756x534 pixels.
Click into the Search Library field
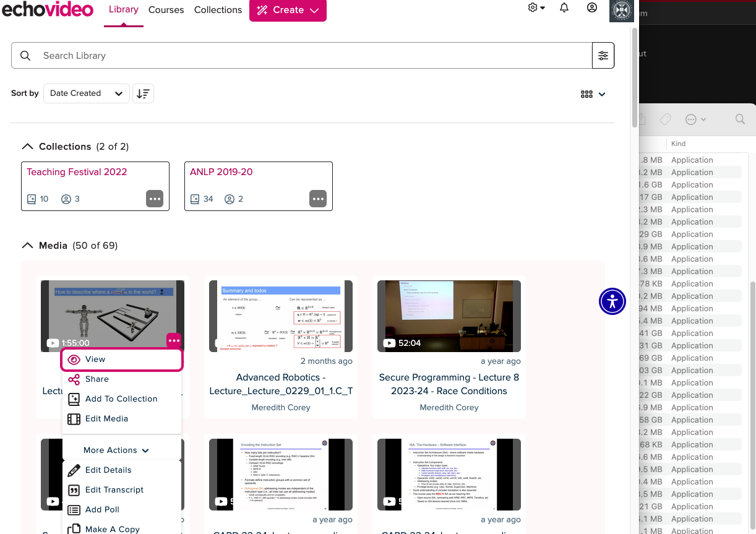[309, 56]
